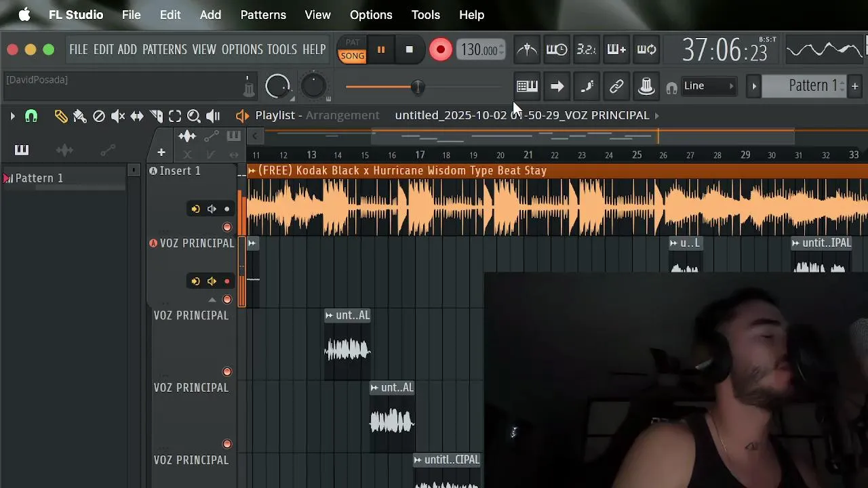Open macOS menu bar Help item
The width and height of the screenshot is (868, 488).
pyautogui.click(x=471, y=14)
